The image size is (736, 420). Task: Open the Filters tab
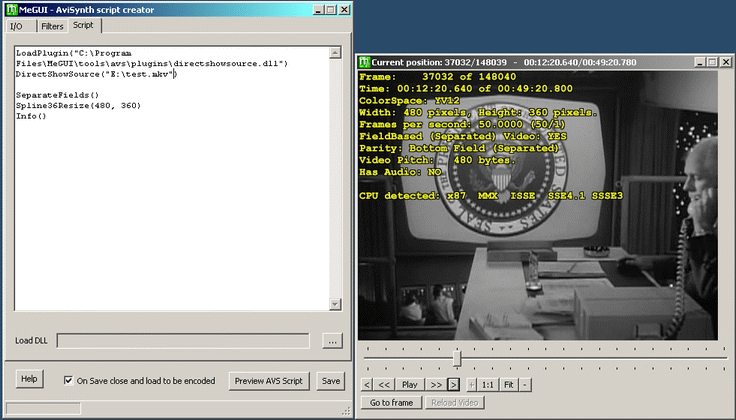(x=52, y=26)
